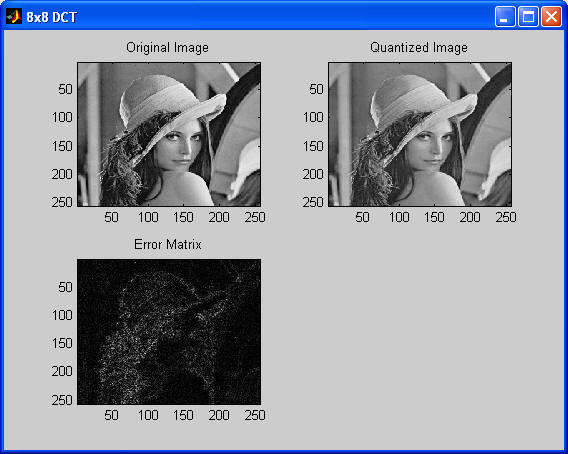This screenshot has height=454, width=568.
Task: Click y-axis label 50 of Error Matrix
Action: pos(65,287)
